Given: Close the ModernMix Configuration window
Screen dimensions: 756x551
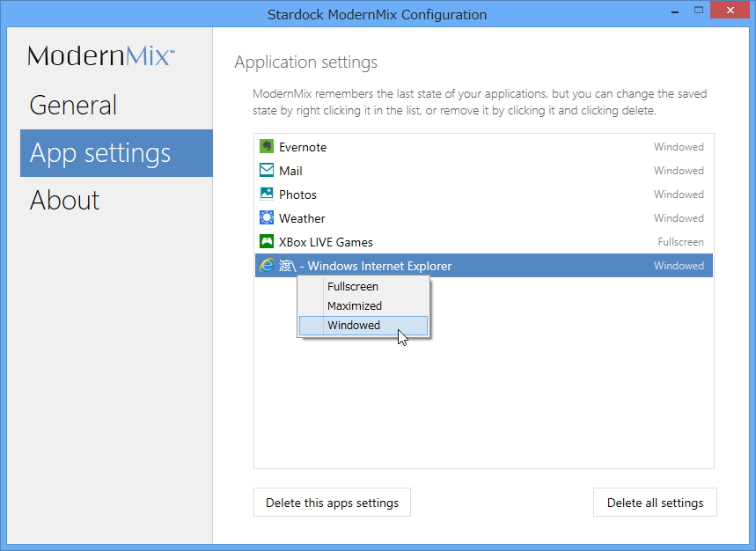Looking at the screenshot, I should (730, 11).
